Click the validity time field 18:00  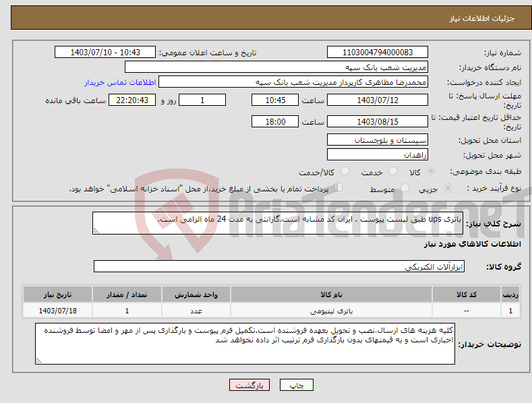pyautogui.click(x=275, y=121)
